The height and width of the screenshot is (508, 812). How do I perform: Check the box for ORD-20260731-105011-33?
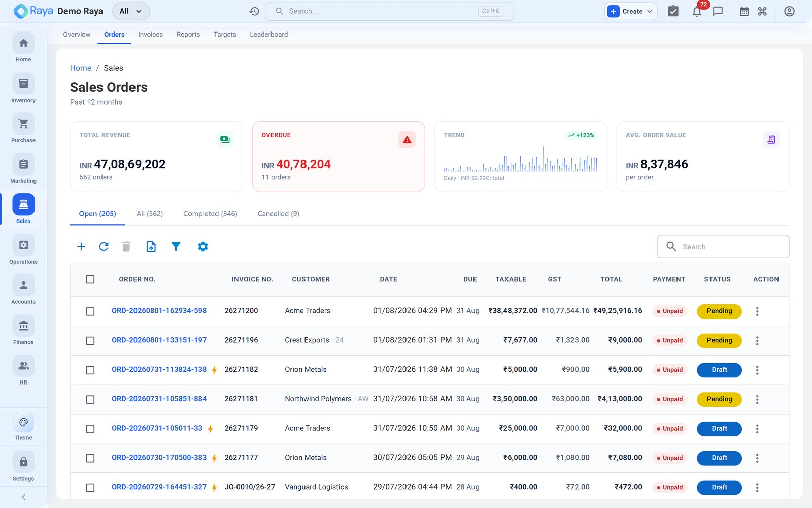coord(90,429)
